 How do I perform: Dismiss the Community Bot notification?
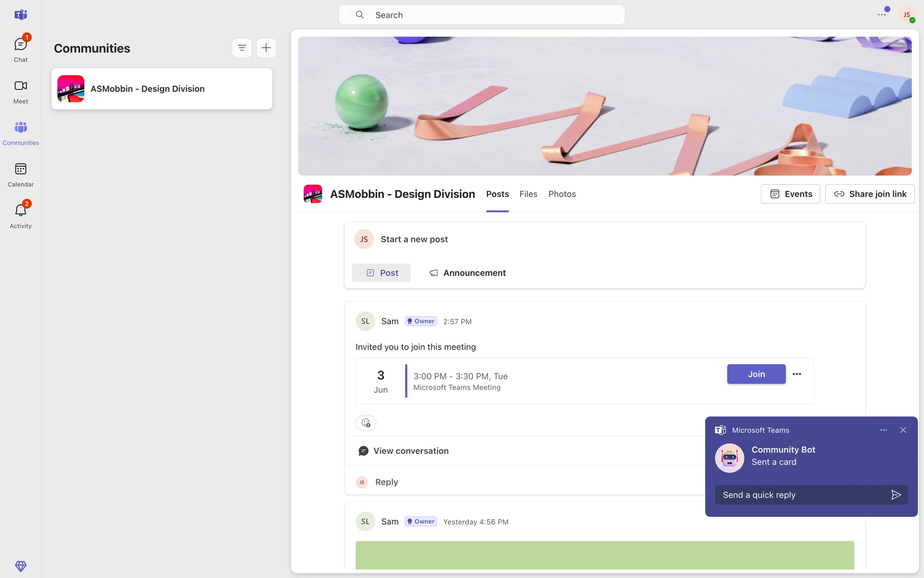(x=903, y=430)
